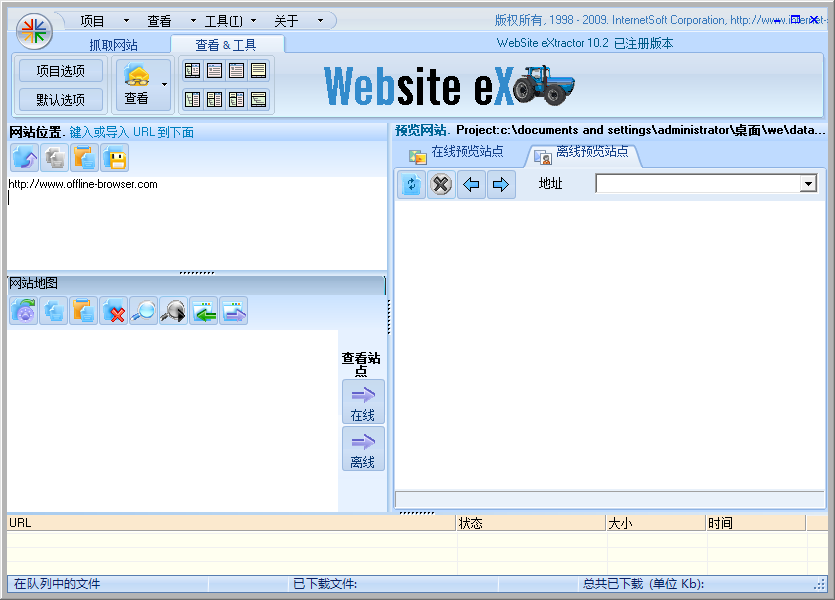The width and height of the screenshot is (835, 600).
Task: Click the save floppy disk icon
Action: click(x=114, y=158)
